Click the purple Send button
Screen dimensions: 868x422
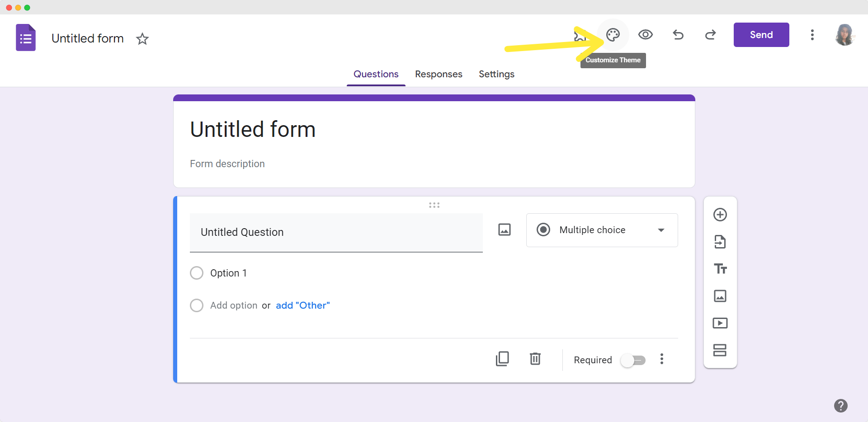(x=761, y=35)
